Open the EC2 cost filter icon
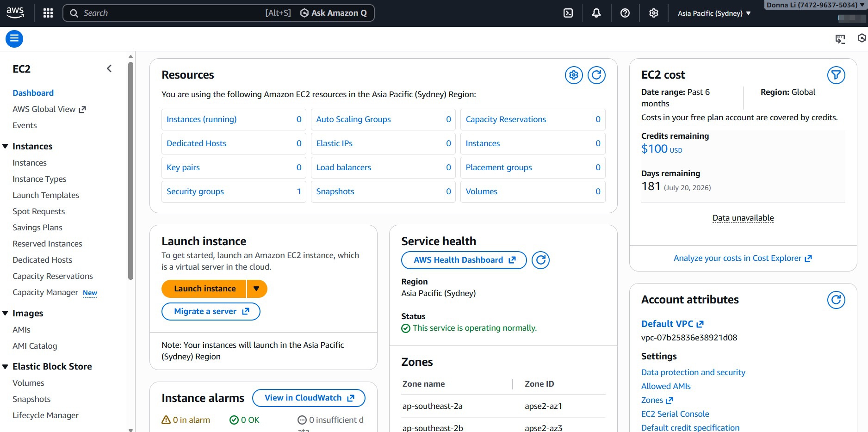868x432 pixels. pos(836,75)
